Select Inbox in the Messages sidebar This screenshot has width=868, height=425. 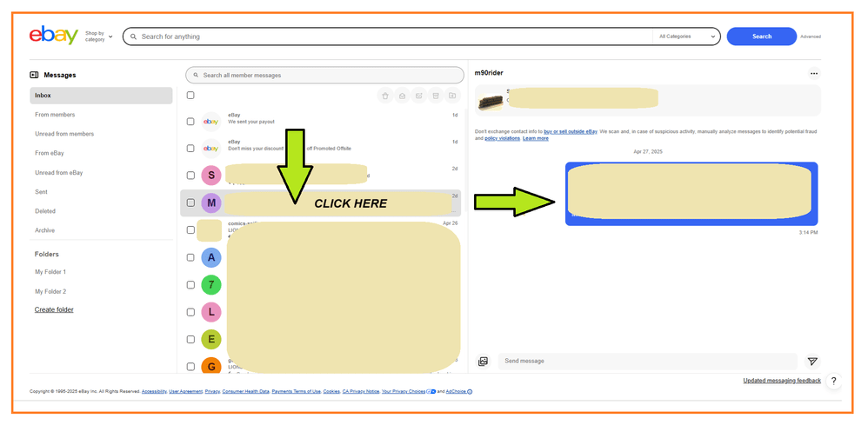coord(101,96)
